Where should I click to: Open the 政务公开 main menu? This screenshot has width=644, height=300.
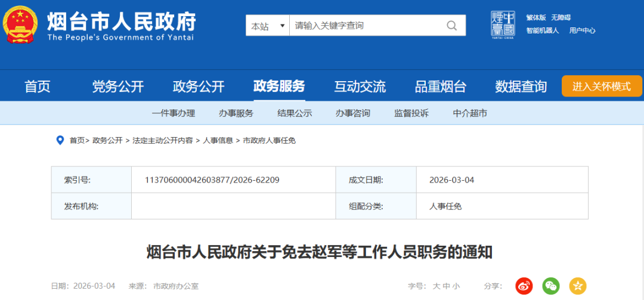pyautogui.click(x=199, y=86)
